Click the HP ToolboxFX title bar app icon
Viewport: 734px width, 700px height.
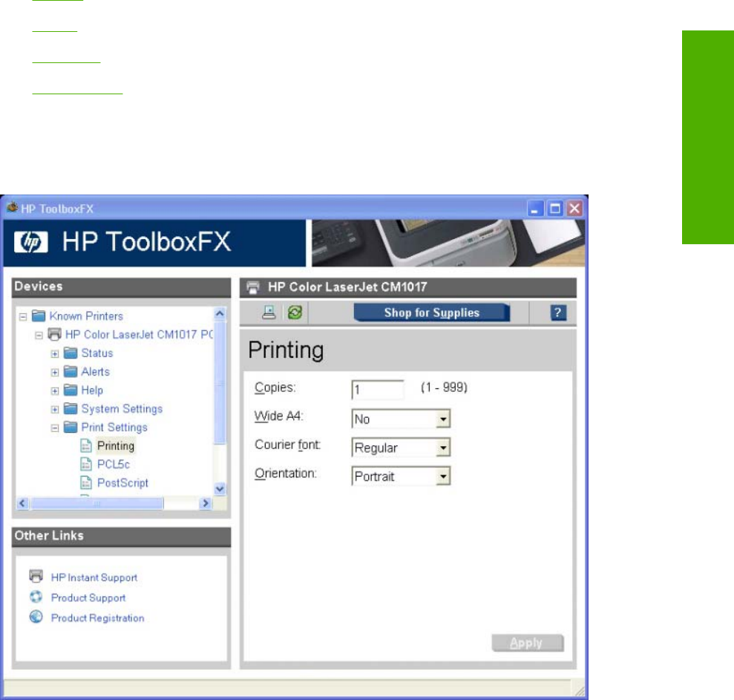12,207
